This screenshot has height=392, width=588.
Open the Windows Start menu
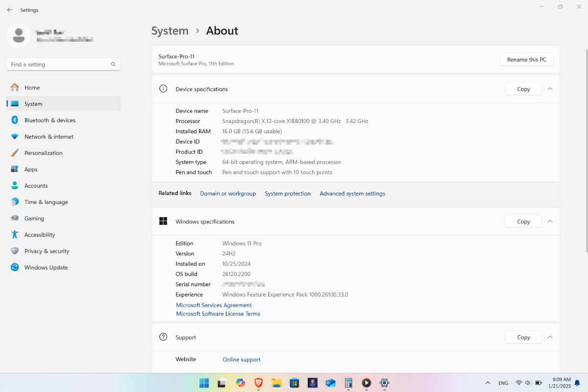pyautogui.click(x=204, y=383)
